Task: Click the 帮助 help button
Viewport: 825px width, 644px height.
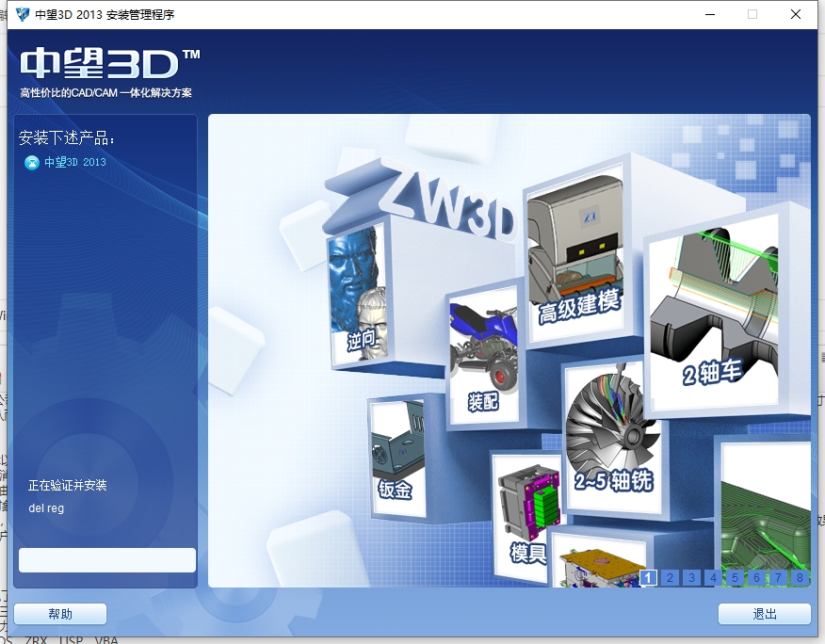Action: point(60,614)
